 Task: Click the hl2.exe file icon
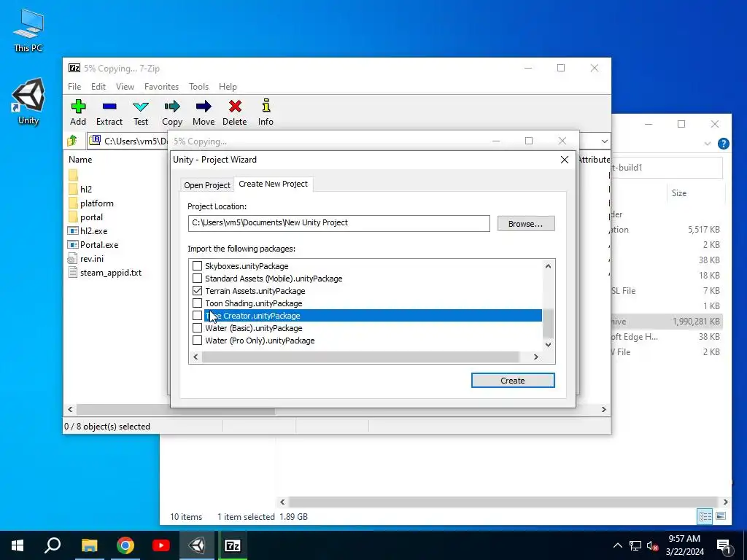coord(73,231)
